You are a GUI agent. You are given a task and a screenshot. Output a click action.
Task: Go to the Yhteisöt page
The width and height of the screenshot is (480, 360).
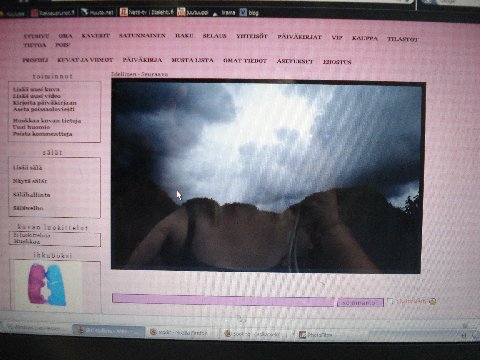coord(252,36)
